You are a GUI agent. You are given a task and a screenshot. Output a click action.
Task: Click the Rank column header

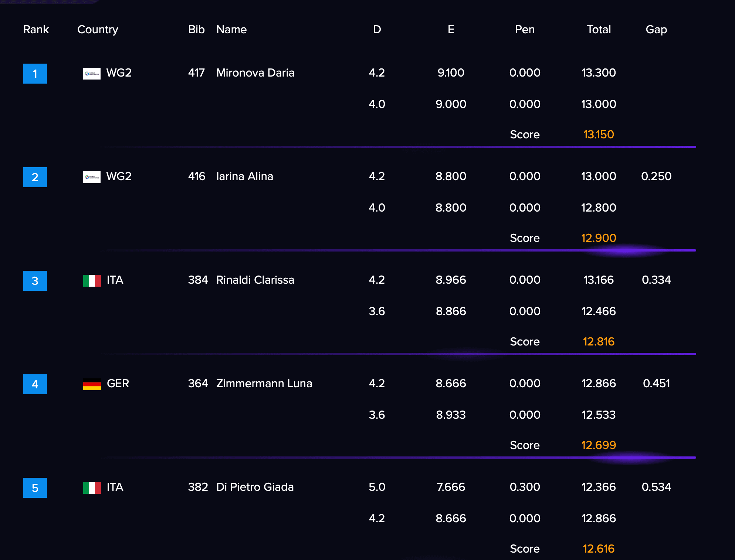click(x=36, y=30)
